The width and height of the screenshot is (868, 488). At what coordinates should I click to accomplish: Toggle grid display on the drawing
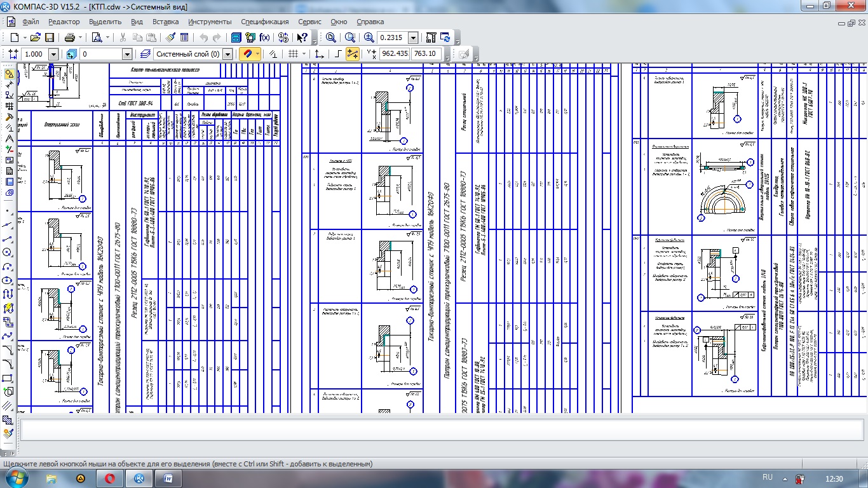[293, 54]
